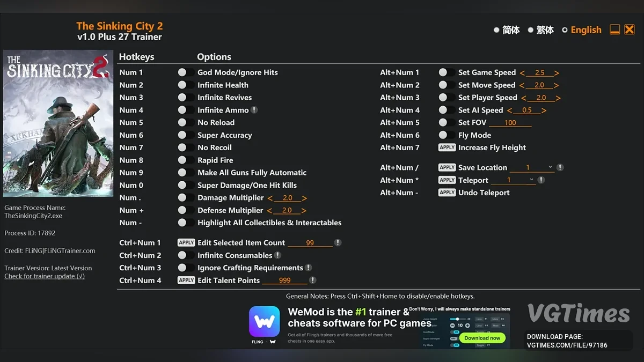Click the Set Game Speed 2.5 value field
The height and width of the screenshot is (362, 644).
tap(539, 72)
